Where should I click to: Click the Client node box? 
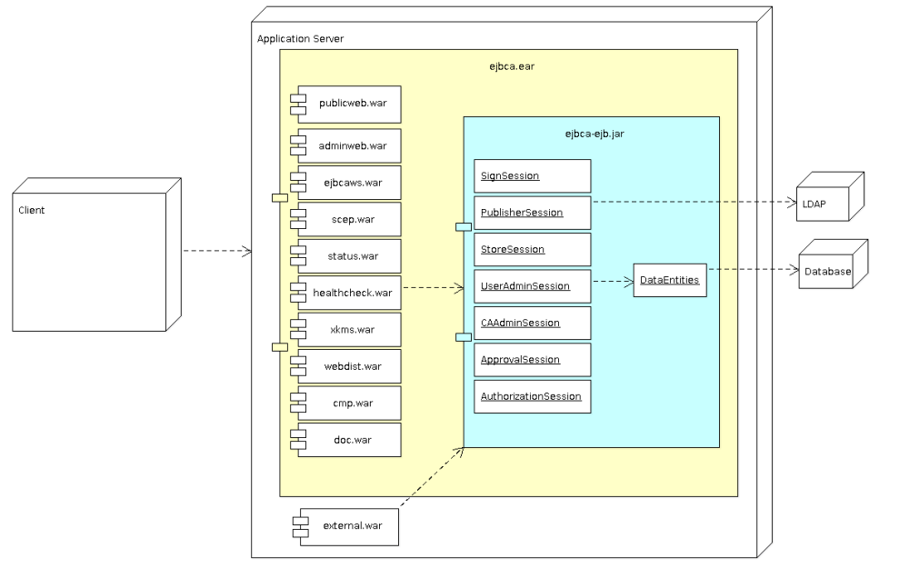click(x=97, y=254)
